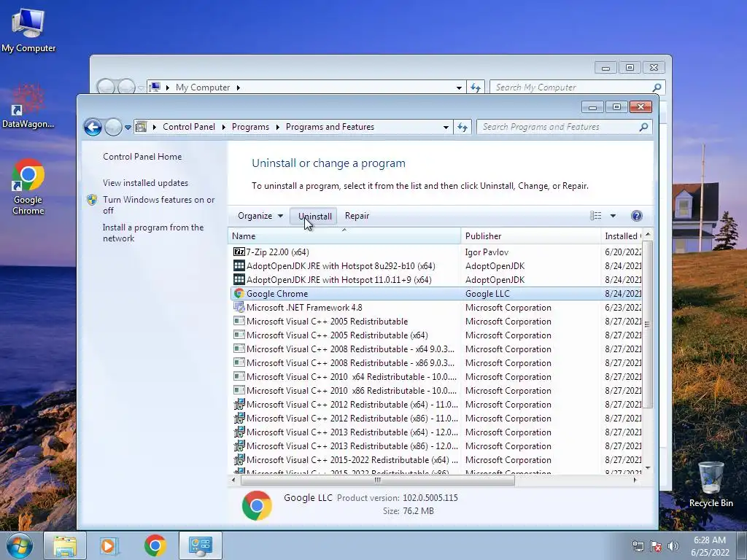Click My Computer breadcrumb in back window
This screenshot has height=560, width=747.
203,87
